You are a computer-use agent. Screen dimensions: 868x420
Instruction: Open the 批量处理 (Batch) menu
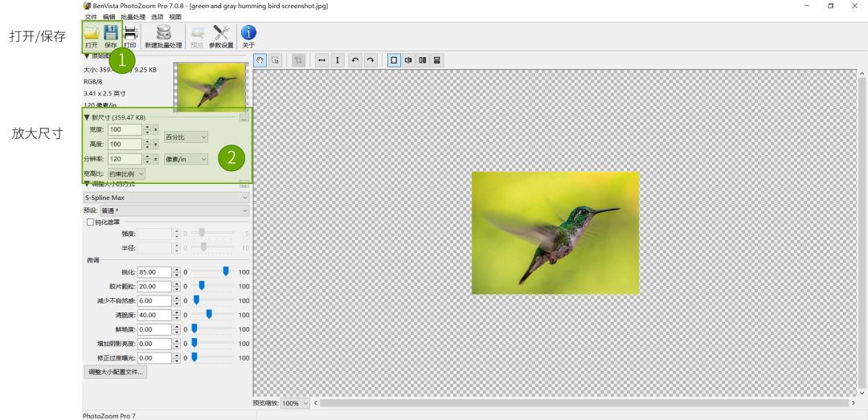pyautogui.click(x=133, y=17)
